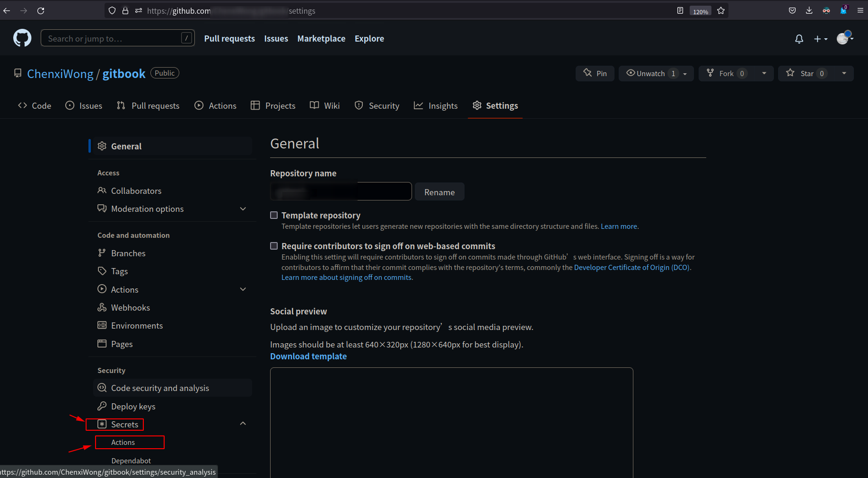Open Pull requests in top navigation
This screenshot has width=868, height=478.
pos(229,38)
